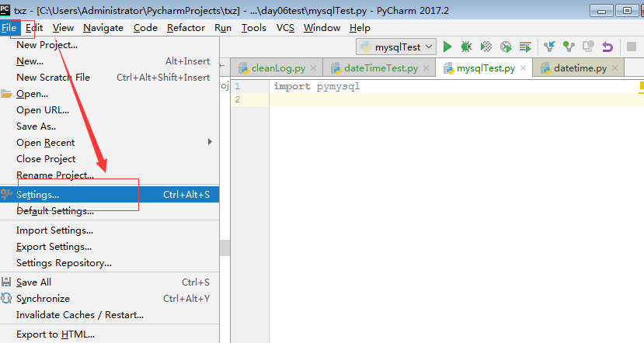This screenshot has height=343, width=644.
Task: Open the Help menu
Action: pos(360,28)
